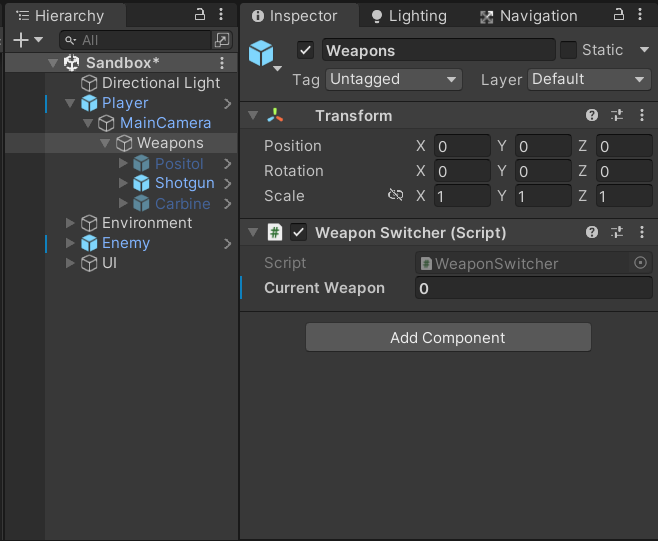658x541 pixels.
Task: Click the Scale X field
Action: tap(462, 196)
